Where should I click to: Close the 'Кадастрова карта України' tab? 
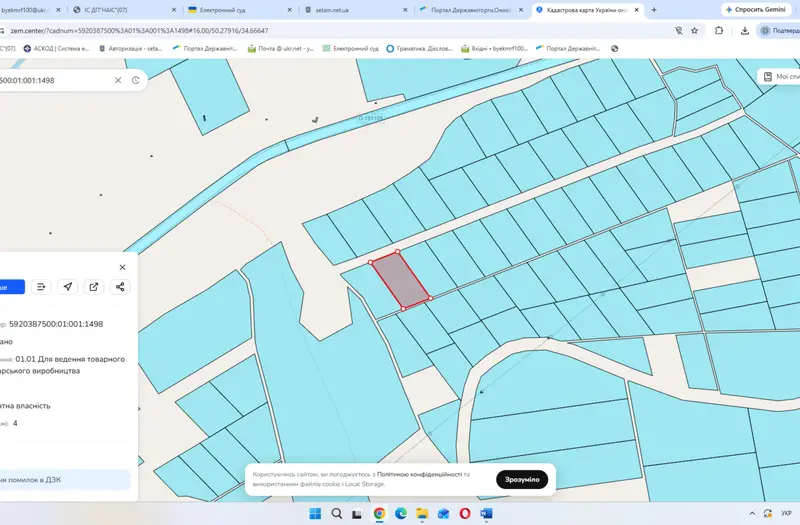(636, 10)
